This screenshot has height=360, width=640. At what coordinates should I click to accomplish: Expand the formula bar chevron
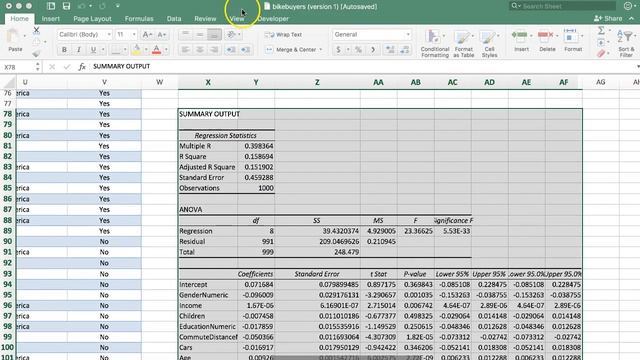[x=638, y=67]
